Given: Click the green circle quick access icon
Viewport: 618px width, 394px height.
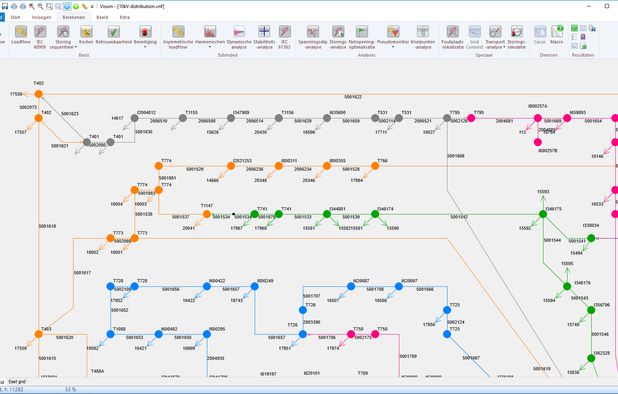Looking at the screenshot, I should [x=76, y=6].
